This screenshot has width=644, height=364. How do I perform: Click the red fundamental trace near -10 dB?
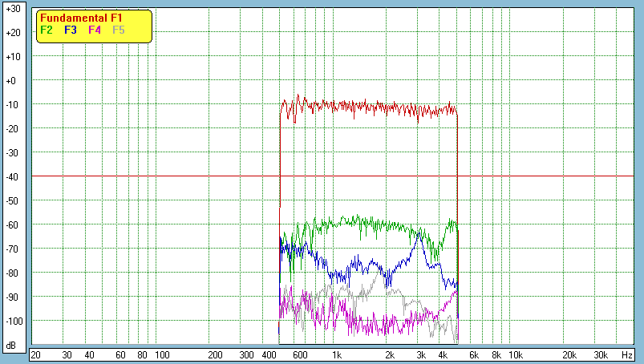coord(361,105)
